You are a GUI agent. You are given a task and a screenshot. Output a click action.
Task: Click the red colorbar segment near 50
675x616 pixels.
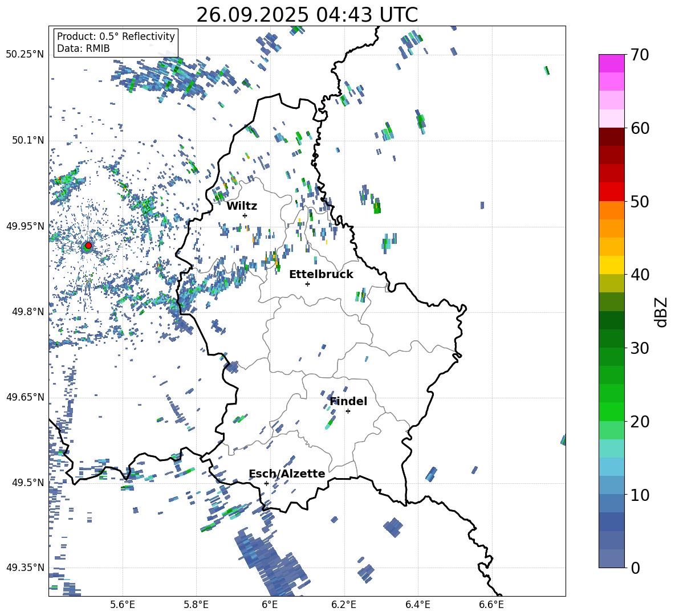(611, 192)
